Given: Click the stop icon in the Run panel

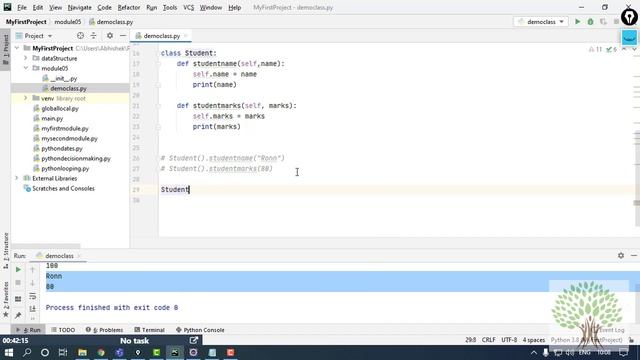Looking at the screenshot, I should [18, 283].
